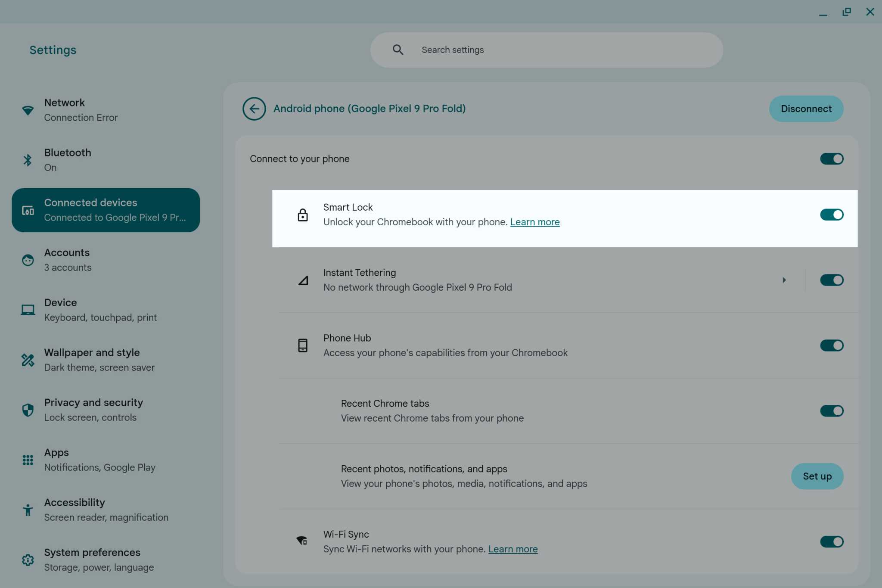Screen dimensions: 882x588
Task: Click the Smart Lock padlock icon
Action: pyautogui.click(x=303, y=215)
